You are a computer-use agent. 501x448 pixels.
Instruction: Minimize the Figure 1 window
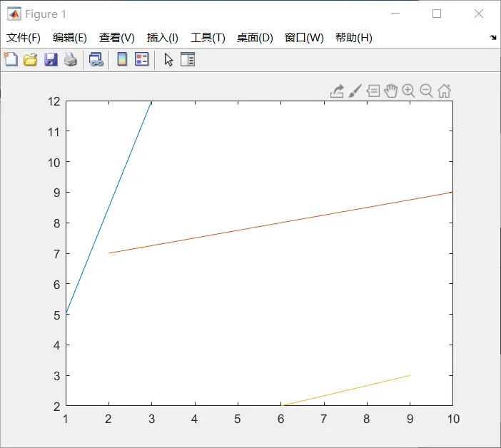[395, 14]
